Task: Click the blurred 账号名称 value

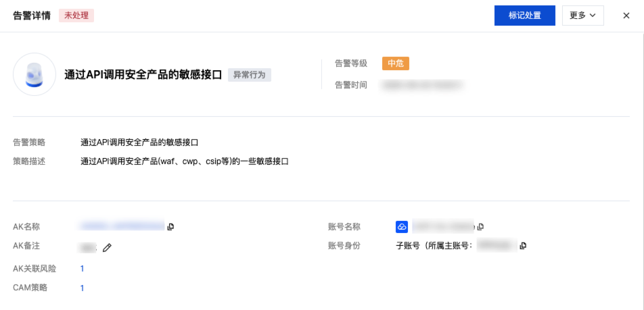Action: click(x=443, y=226)
